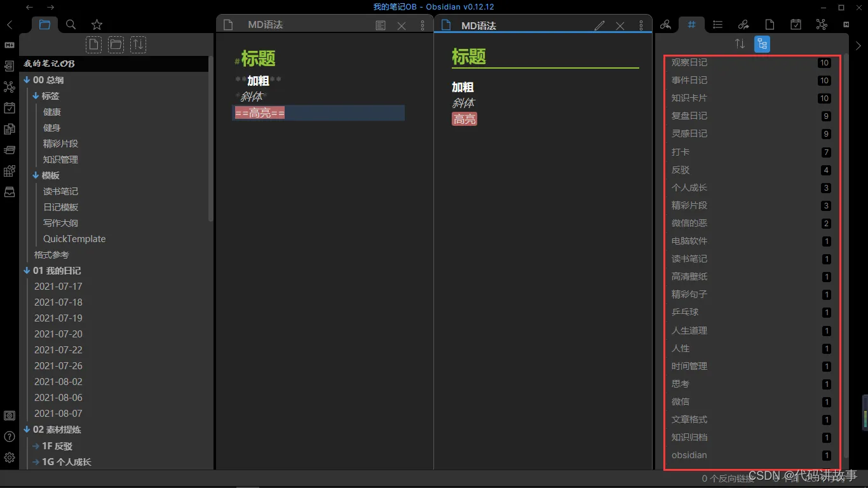Open settings gear in ribbon

tap(10, 457)
